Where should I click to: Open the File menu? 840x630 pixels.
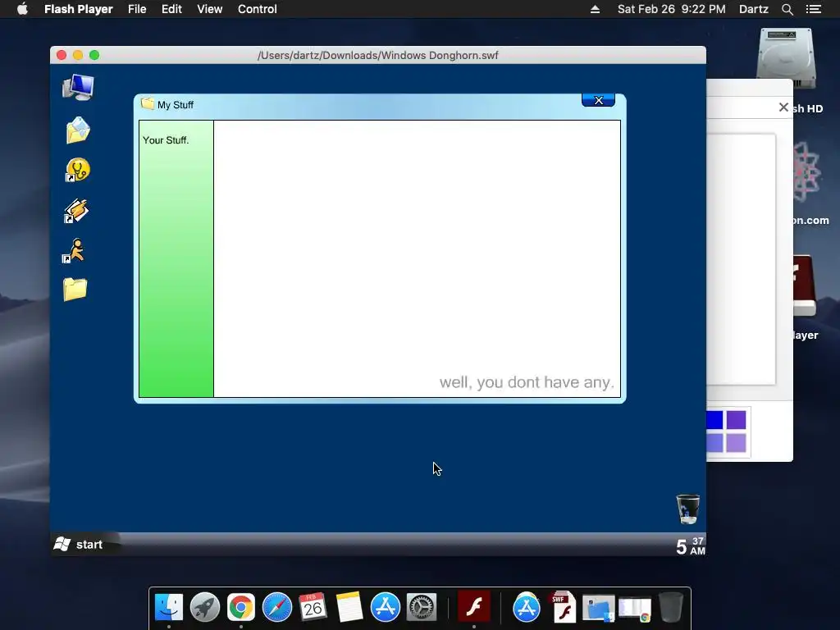[x=137, y=9]
